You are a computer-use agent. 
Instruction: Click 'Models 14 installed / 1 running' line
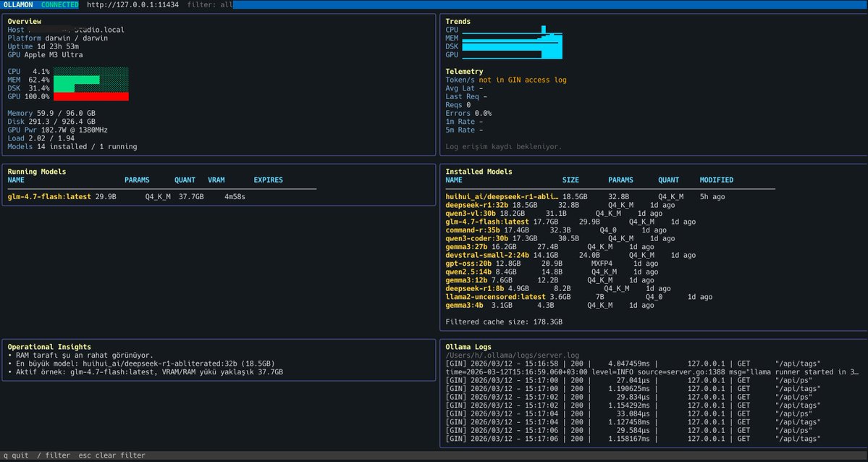(x=72, y=147)
